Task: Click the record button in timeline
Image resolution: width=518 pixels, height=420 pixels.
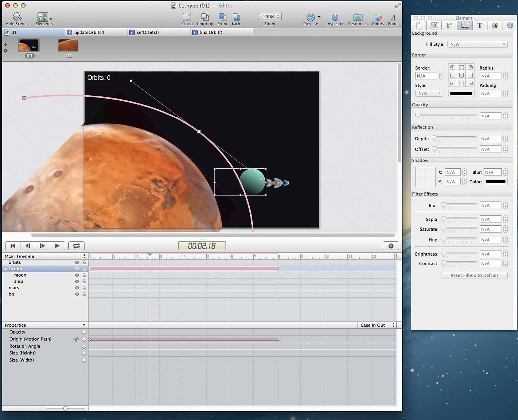Action: [x=391, y=246]
